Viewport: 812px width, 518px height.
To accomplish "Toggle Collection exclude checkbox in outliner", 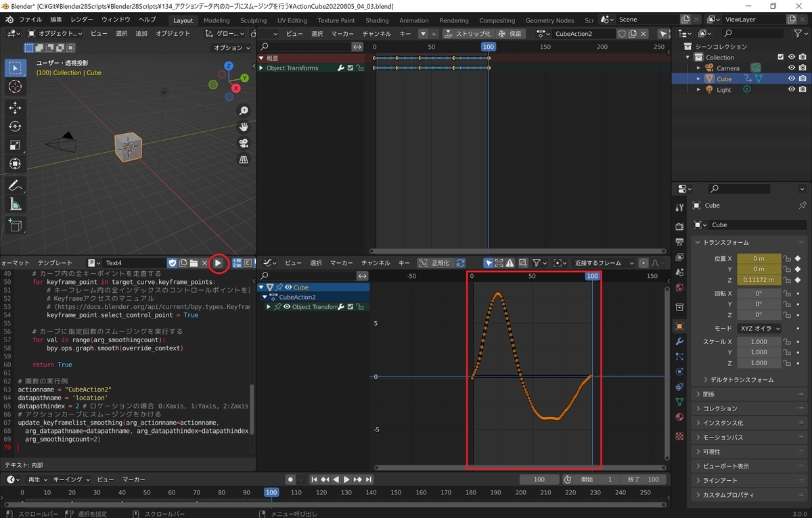I will pyautogui.click(x=780, y=57).
